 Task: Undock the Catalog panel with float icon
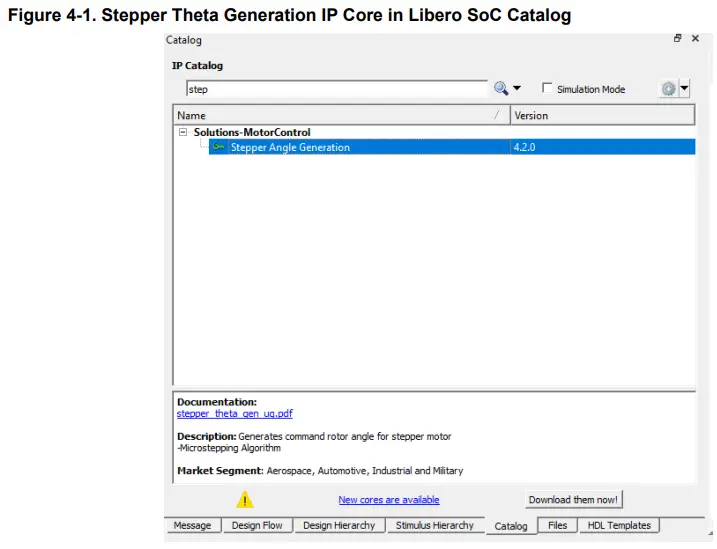[678, 38]
